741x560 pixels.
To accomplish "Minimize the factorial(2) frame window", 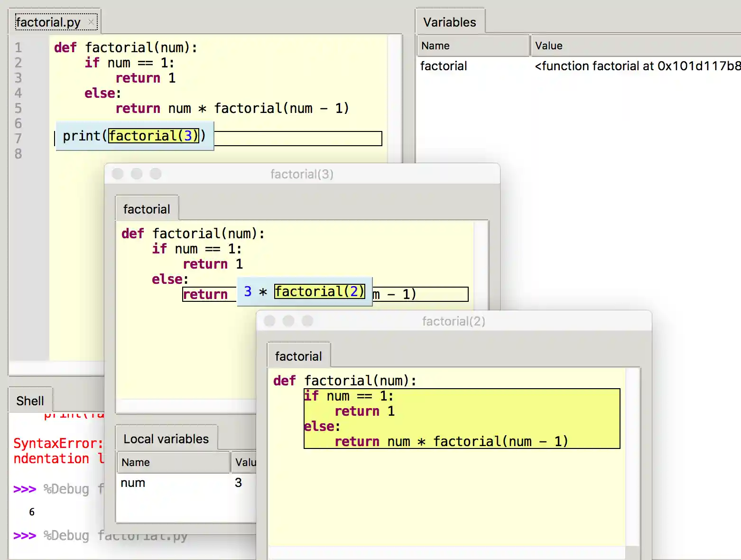I will point(288,321).
